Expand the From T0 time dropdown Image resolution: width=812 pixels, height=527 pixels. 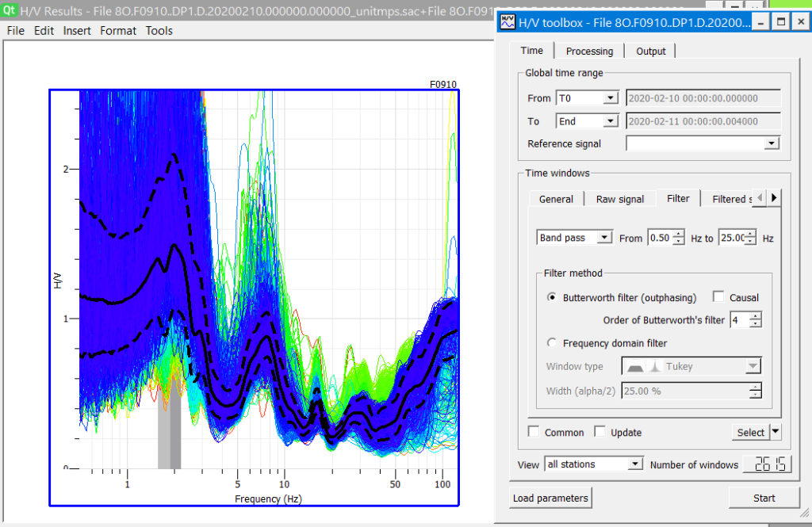pyautogui.click(x=586, y=98)
